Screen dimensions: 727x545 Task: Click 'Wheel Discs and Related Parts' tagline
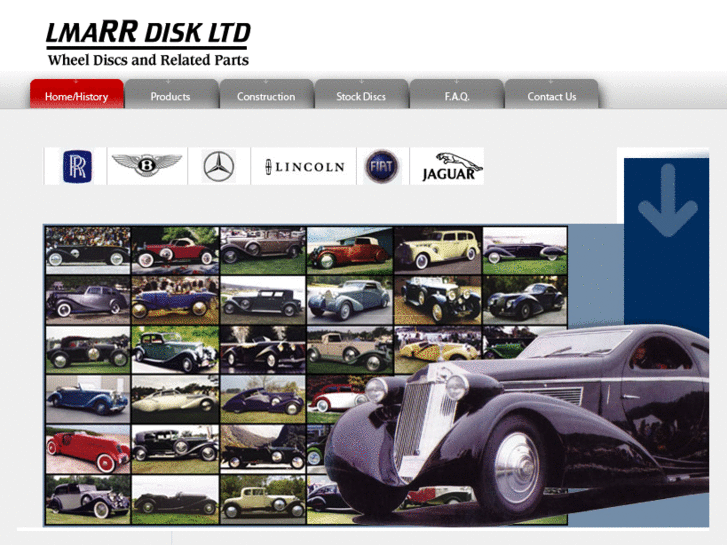148,60
